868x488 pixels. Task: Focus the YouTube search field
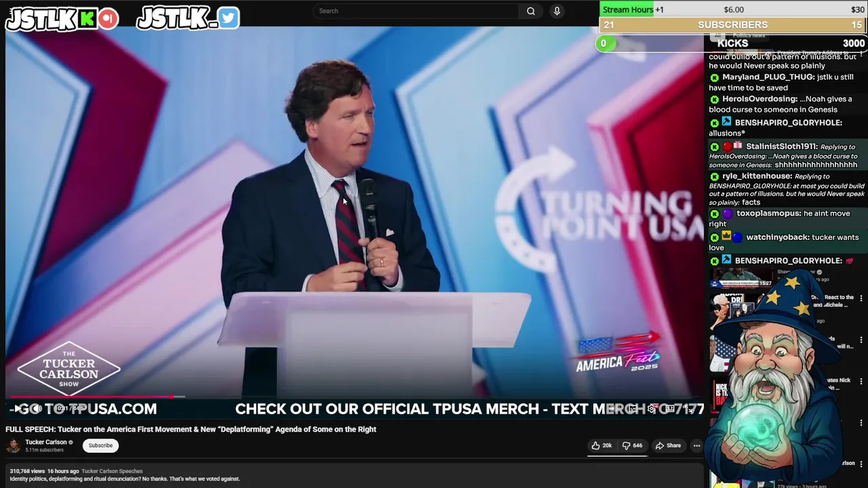pyautogui.click(x=416, y=11)
